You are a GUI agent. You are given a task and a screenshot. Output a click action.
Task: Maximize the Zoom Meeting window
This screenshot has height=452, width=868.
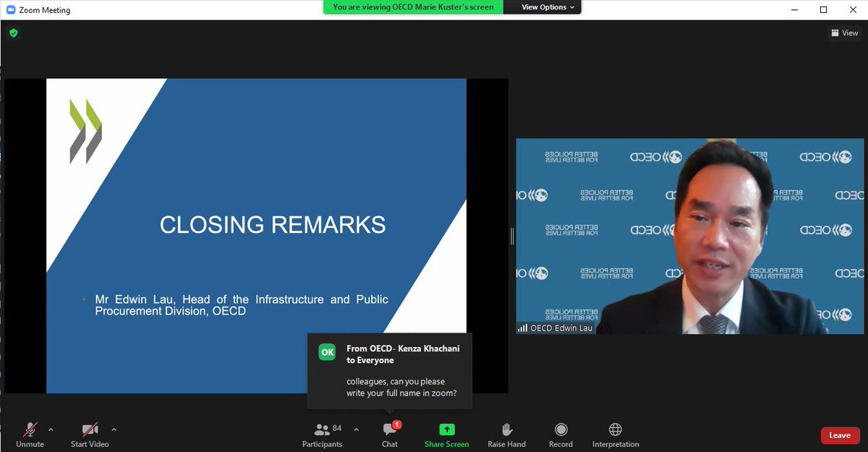pos(823,9)
